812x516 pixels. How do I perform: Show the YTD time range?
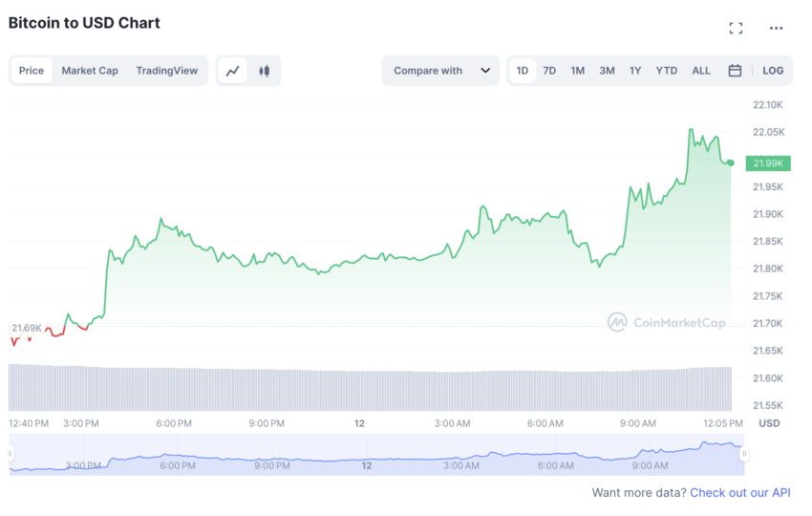(666, 71)
